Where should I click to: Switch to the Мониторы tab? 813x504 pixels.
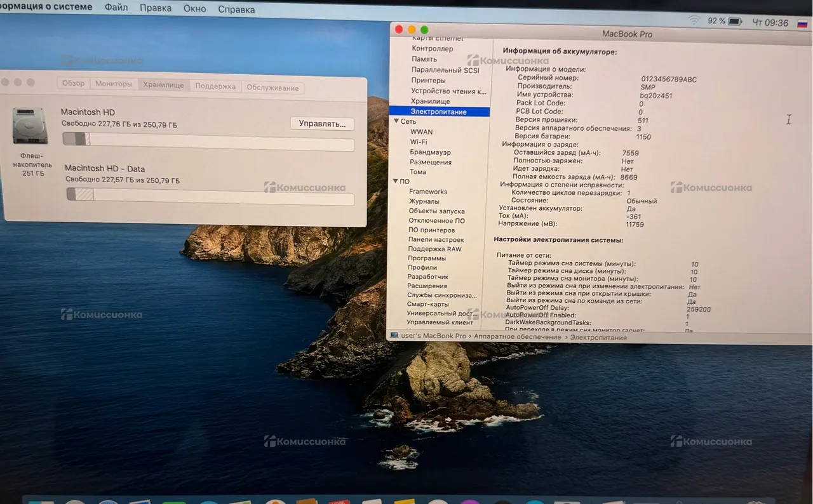(x=114, y=84)
